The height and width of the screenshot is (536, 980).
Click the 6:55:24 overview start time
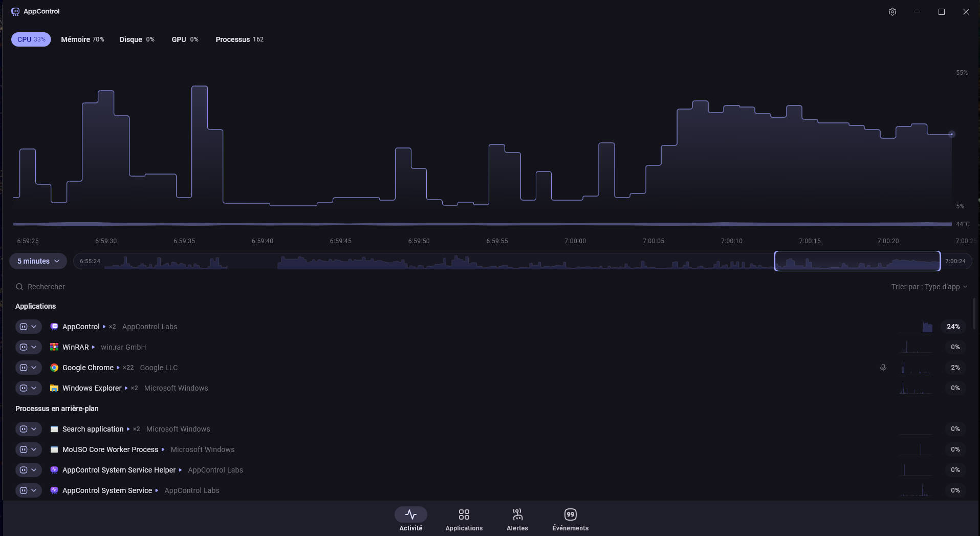(x=90, y=261)
